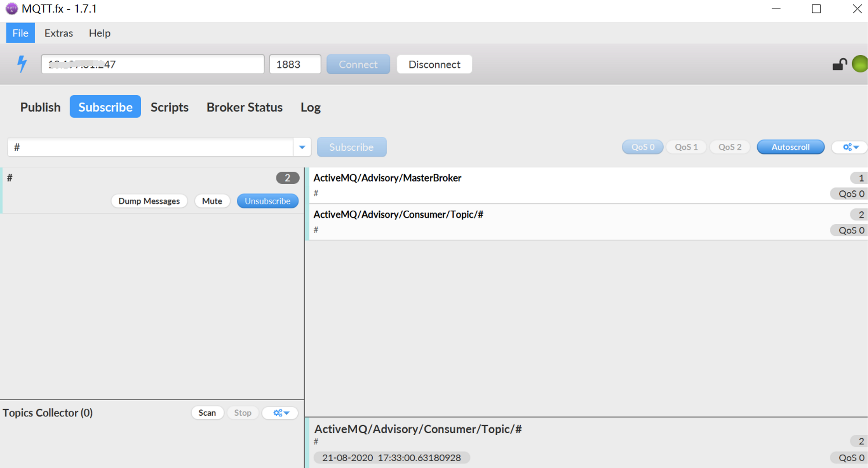Viewport: 868px width, 468px height.
Task: Click the broker address input field
Action: pyautogui.click(x=153, y=64)
